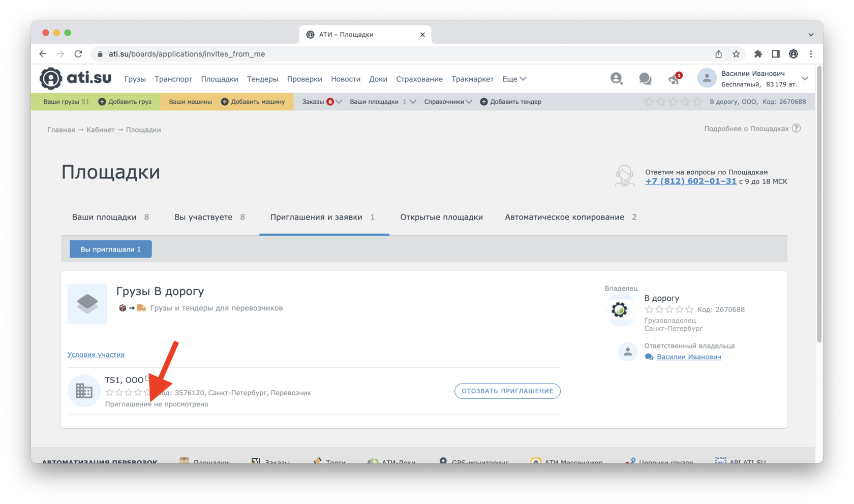Click the Вы приглашали 1 filter button
854x504 pixels.
[110, 249]
